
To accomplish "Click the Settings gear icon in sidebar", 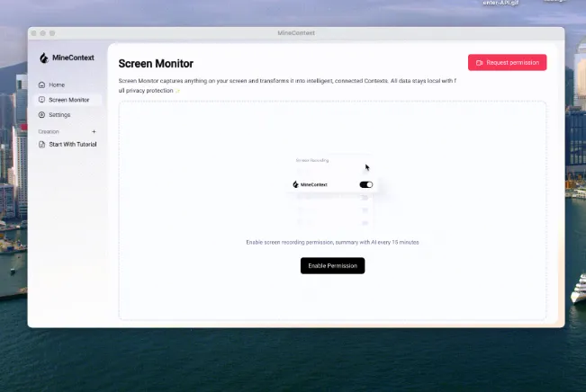I will tap(41, 115).
